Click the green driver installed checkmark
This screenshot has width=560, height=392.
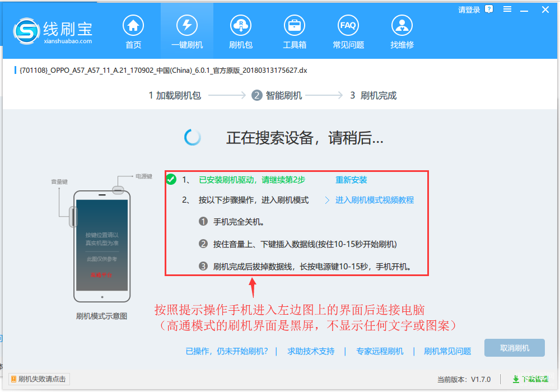171,179
